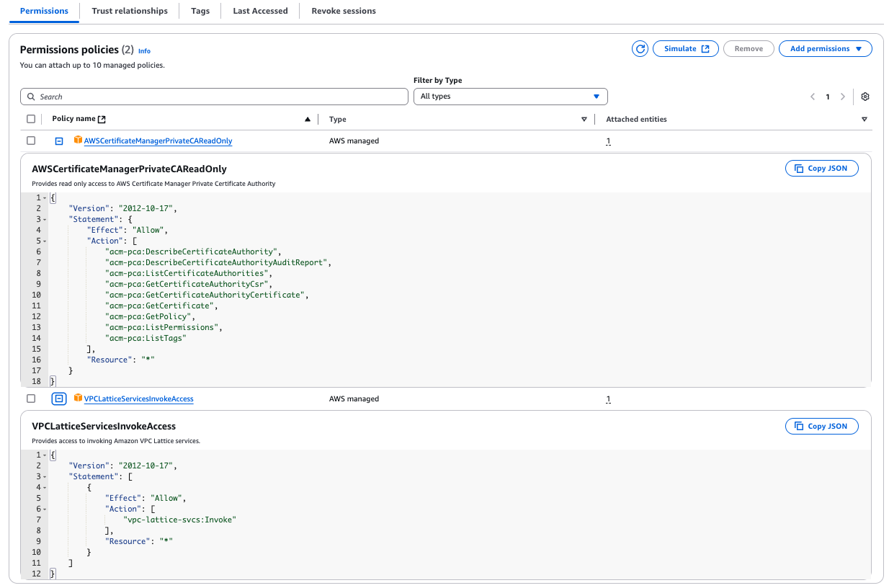Image resolution: width=889 pixels, height=588 pixels.
Task: Refresh the permissions policies list
Action: (640, 49)
